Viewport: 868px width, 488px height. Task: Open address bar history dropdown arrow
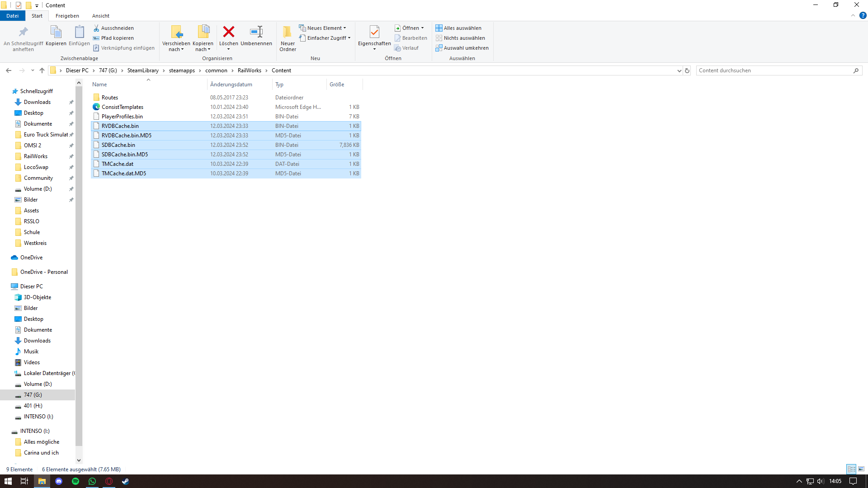pyautogui.click(x=679, y=70)
